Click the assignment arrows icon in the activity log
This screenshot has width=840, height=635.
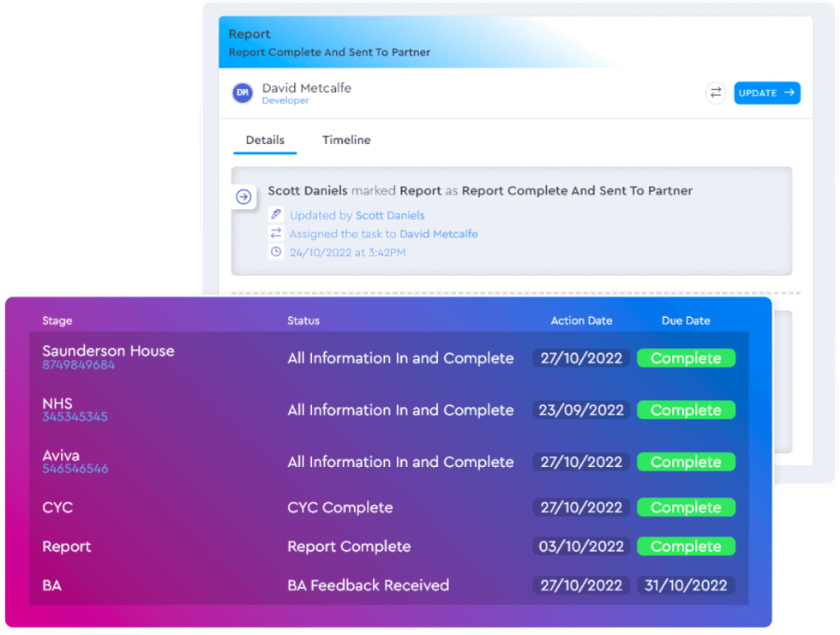(276, 233)
